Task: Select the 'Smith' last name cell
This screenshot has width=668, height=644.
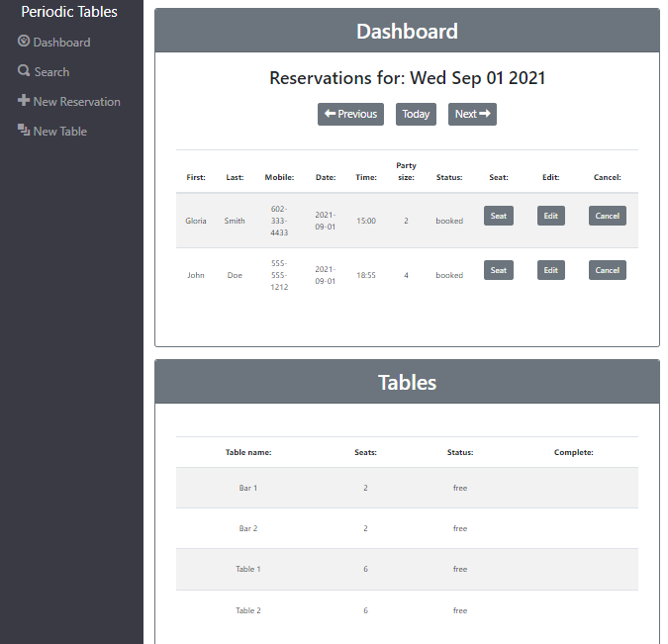Action: click(x=235, y=221)
